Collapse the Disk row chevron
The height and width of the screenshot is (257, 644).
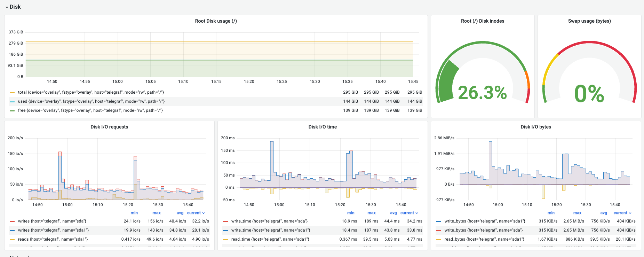click(x=7, y=7)
